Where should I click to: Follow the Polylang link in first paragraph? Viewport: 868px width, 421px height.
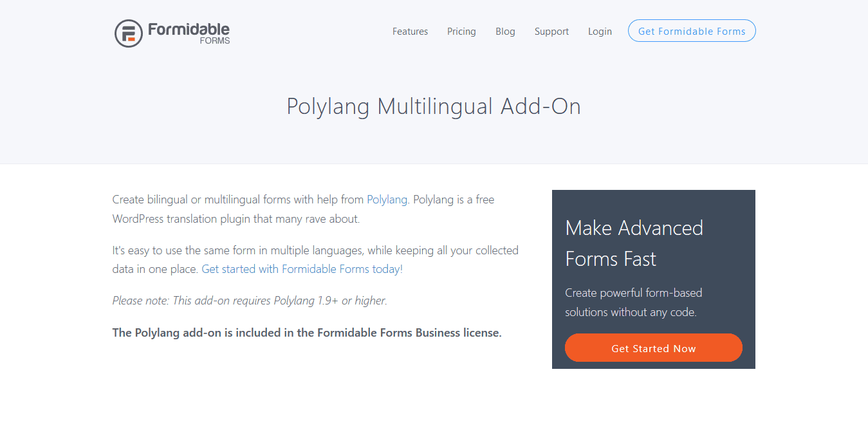pos(387,200)
